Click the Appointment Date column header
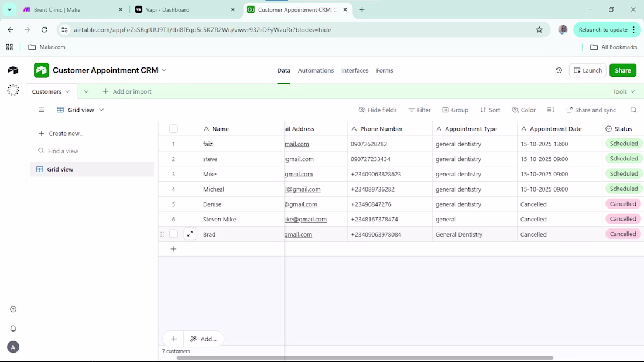Viewport: 644px width, 362px height. [x=559, y=129]
